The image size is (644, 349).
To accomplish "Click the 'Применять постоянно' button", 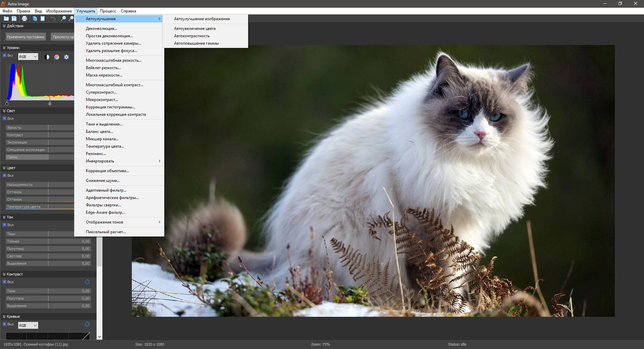I will (26, 37).
